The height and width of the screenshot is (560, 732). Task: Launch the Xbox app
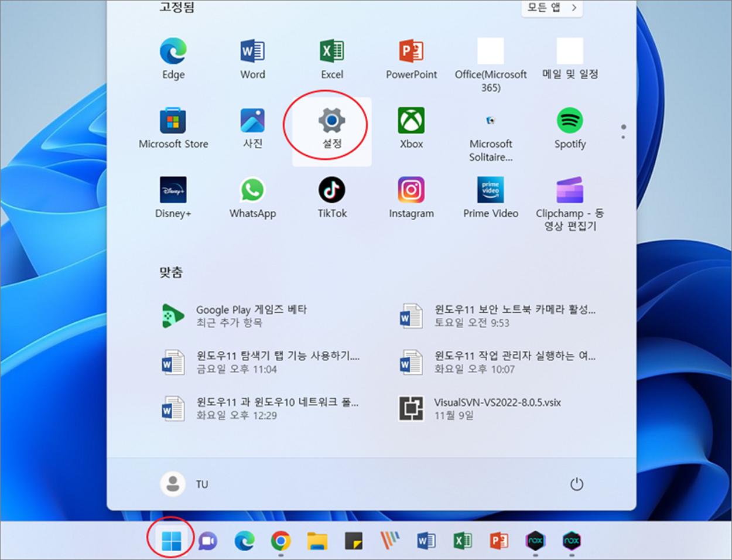(411, 128)
